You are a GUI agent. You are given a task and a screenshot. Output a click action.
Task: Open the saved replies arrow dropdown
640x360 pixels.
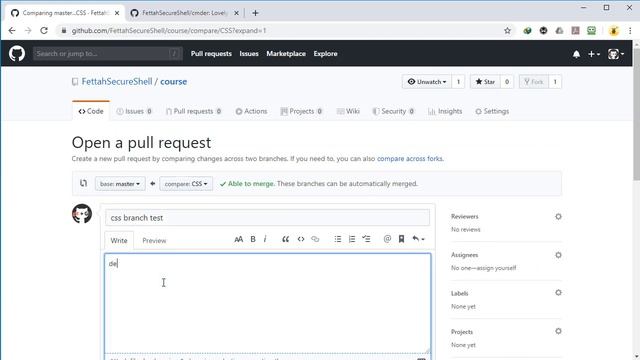point(418,239)
